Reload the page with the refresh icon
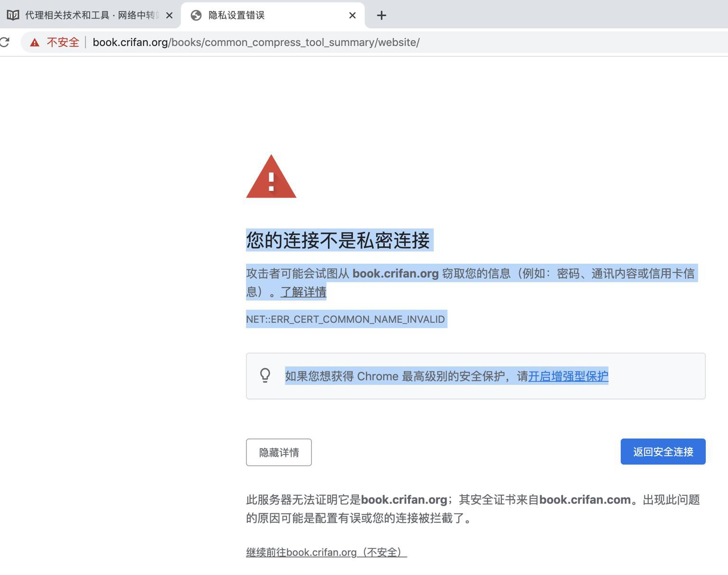728x575 pixels. coord(5,42)
